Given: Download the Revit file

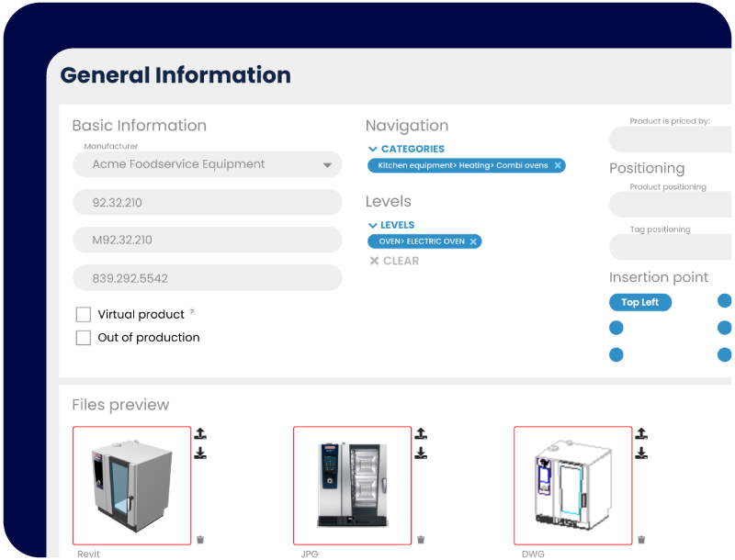Looking at the screenshot, I should pos(200,454).
